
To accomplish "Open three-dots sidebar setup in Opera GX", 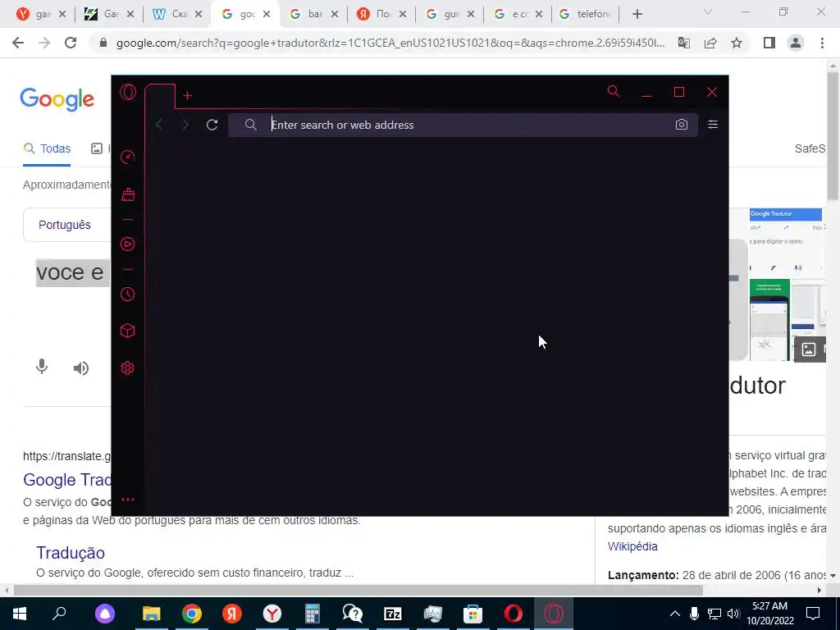I will (x=127, y=500).
